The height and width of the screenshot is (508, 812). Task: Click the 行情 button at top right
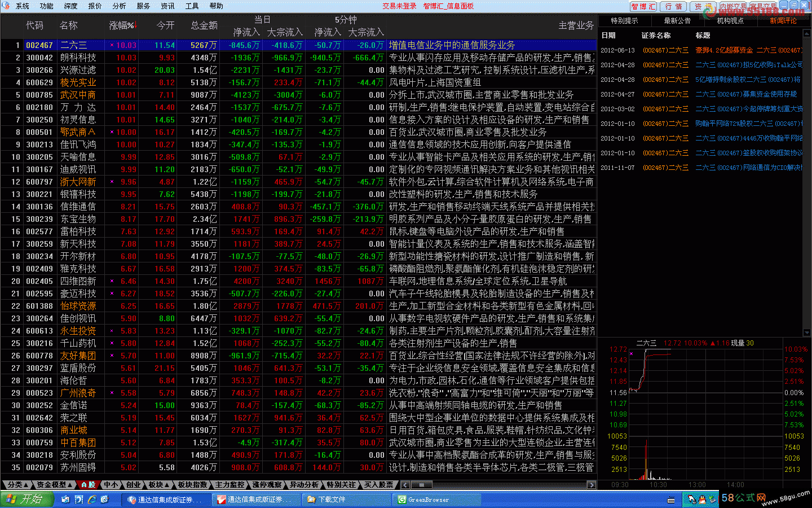click(673, 6)
